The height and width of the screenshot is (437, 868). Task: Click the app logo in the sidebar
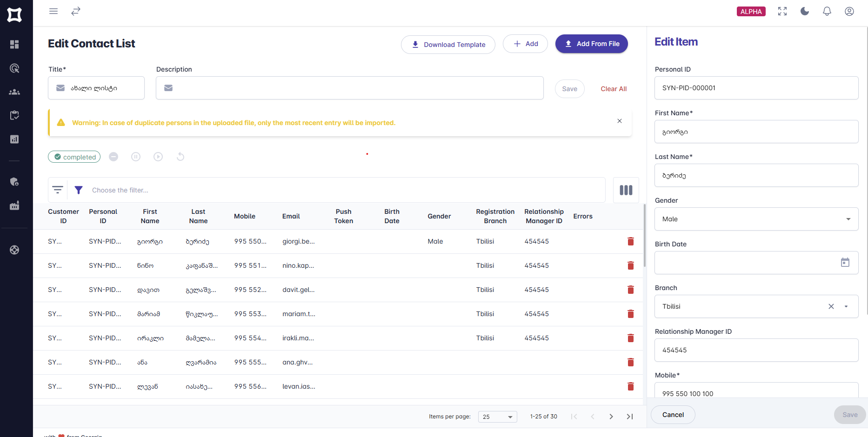tap(14, 14)
